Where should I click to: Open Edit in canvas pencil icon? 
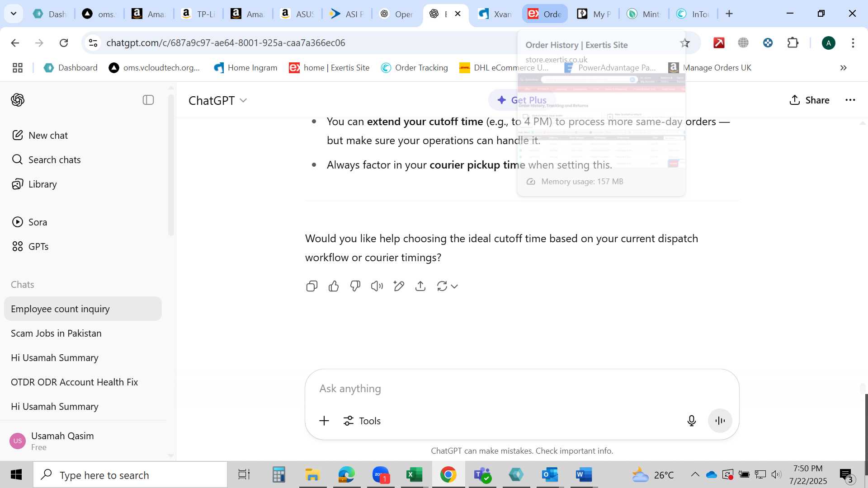click(399, 286)
